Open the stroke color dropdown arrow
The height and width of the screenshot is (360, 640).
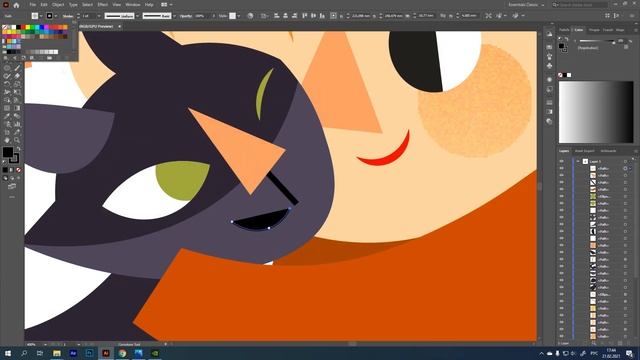[56, 16]
